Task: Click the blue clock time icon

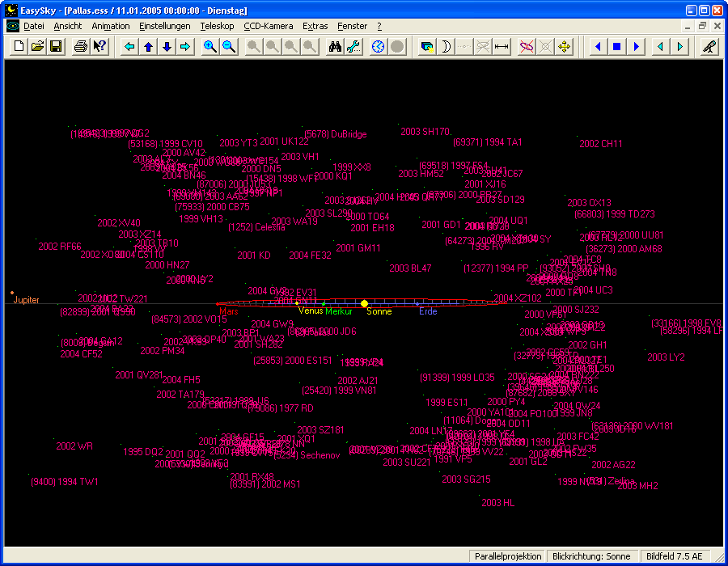Action: tap(379, 47)
